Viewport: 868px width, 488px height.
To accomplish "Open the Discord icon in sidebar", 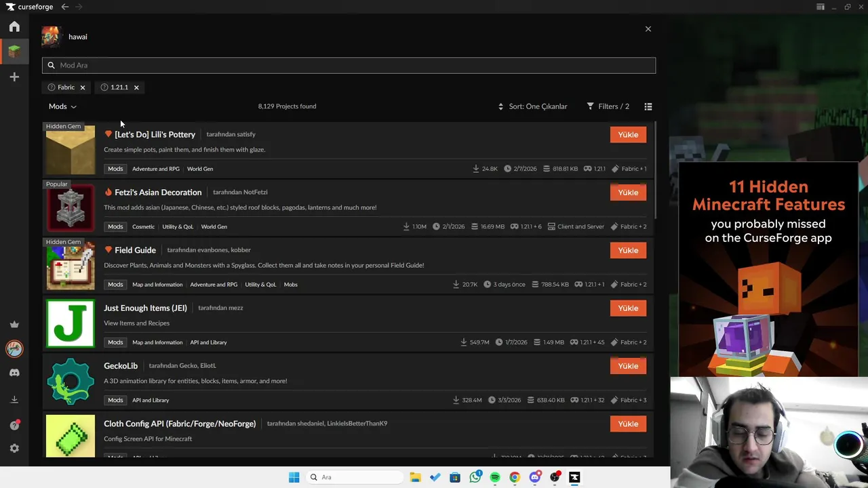I will (x=14, y=373).
